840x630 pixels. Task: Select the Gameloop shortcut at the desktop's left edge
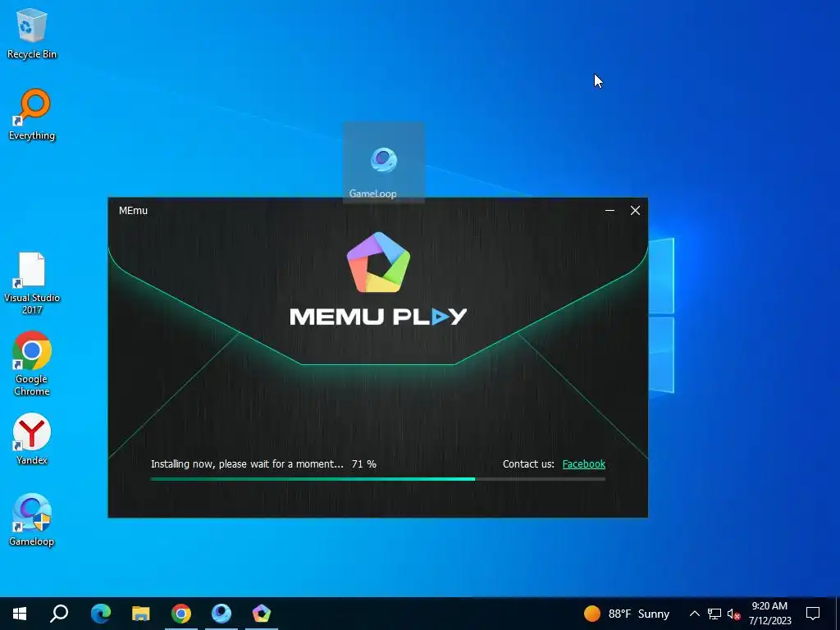click(x=32, y=519)
